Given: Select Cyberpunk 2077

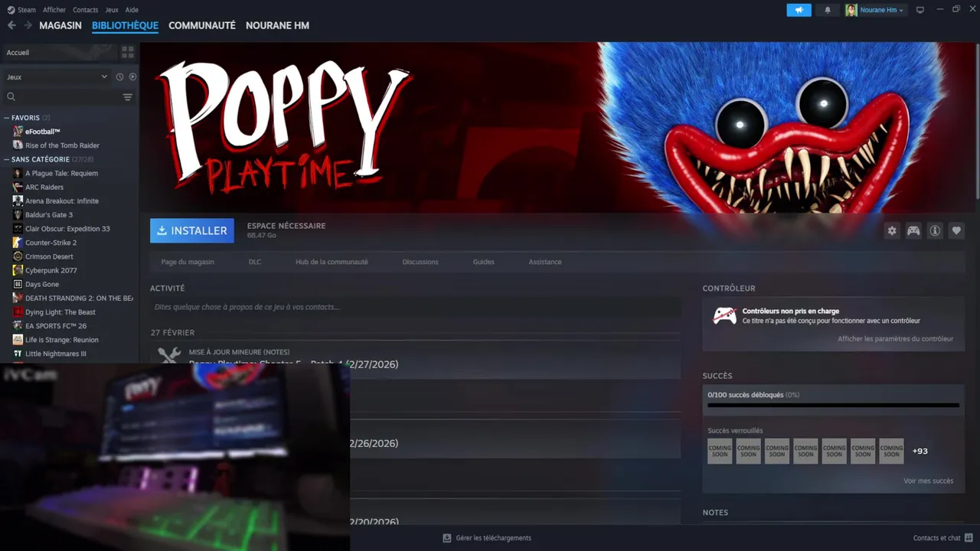Looking at the screenshot, I should [51, 270].
